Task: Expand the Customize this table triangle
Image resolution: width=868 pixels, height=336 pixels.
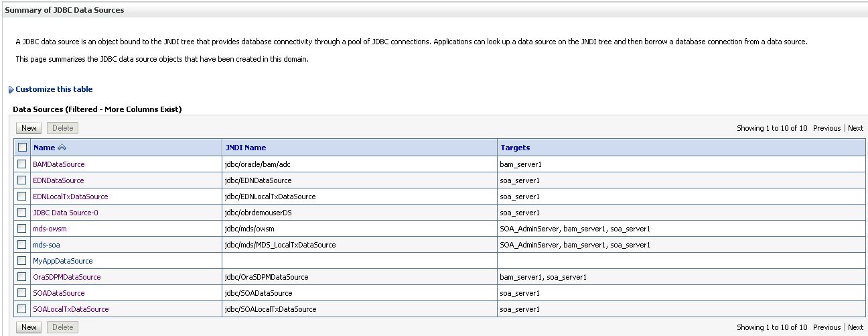Action: 11,90
